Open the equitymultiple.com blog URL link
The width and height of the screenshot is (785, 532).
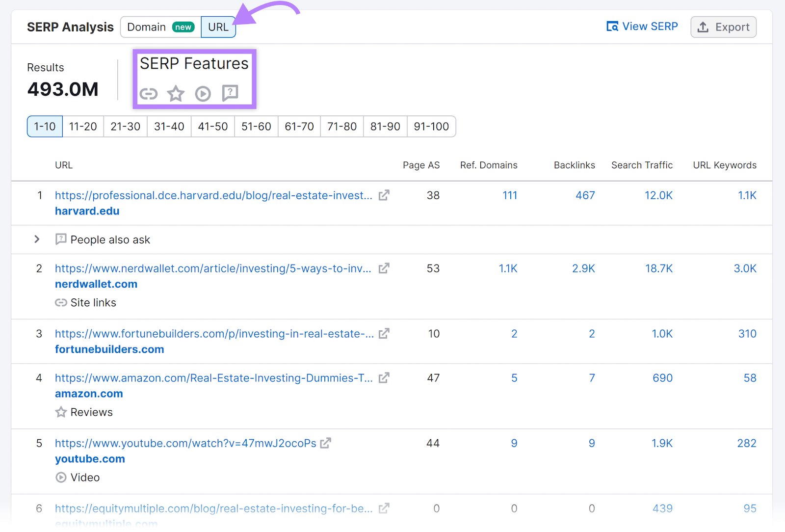click(x=213, y=508)
